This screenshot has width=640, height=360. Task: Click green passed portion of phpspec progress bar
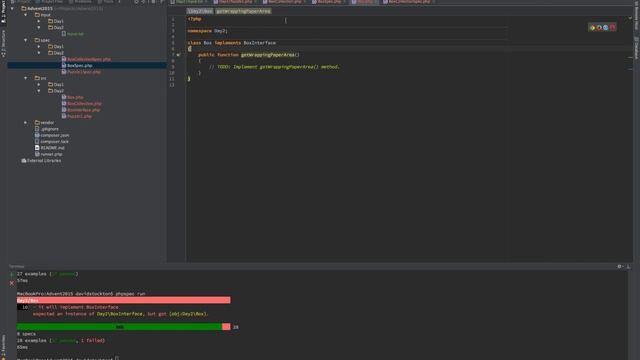click(119, 327)
